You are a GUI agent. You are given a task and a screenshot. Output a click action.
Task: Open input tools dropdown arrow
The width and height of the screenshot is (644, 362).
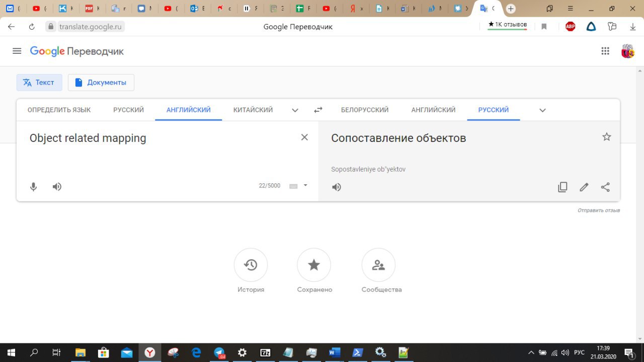(x=305, y=185)
